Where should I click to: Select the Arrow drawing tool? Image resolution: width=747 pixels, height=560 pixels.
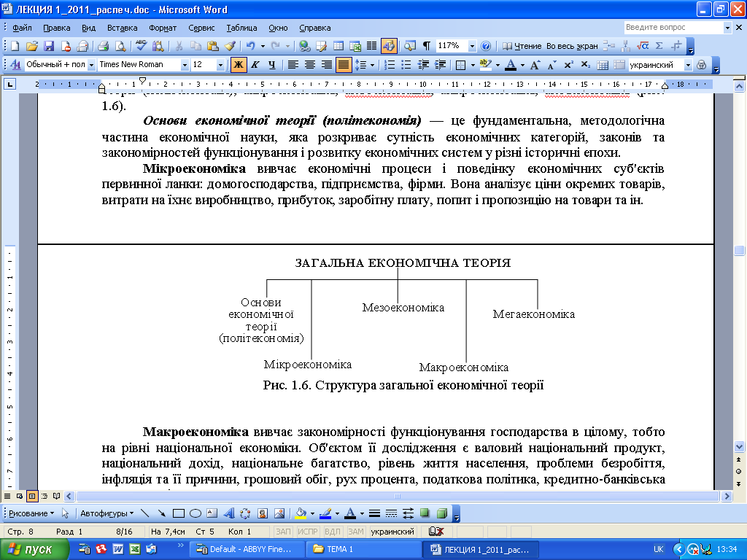coord(162,513)
